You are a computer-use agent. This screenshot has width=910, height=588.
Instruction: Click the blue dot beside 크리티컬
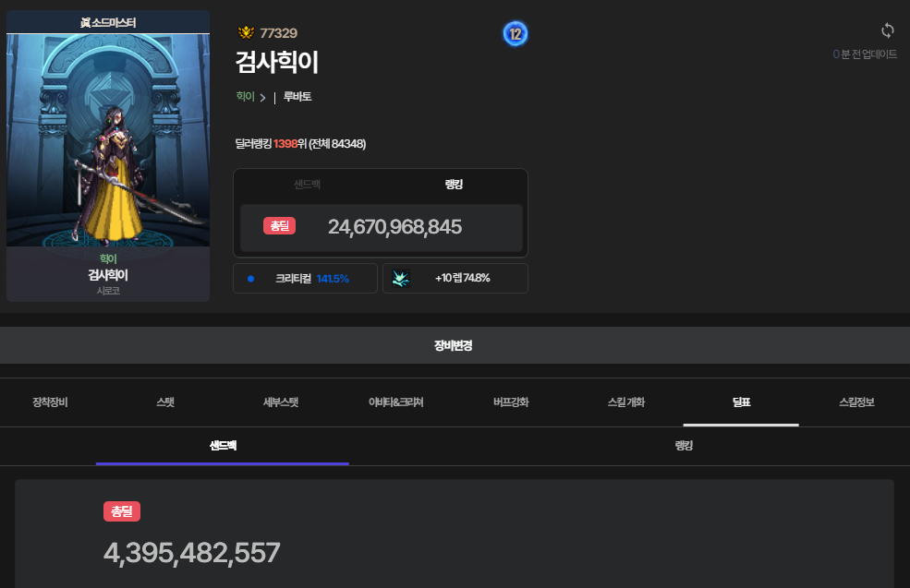click(x=250, y=278)
